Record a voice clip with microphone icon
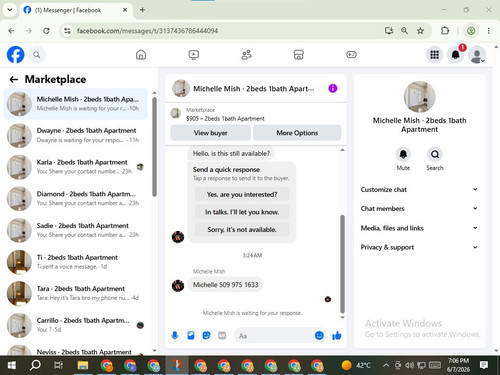Screen dimensions: 500x375 pos(175,335)
